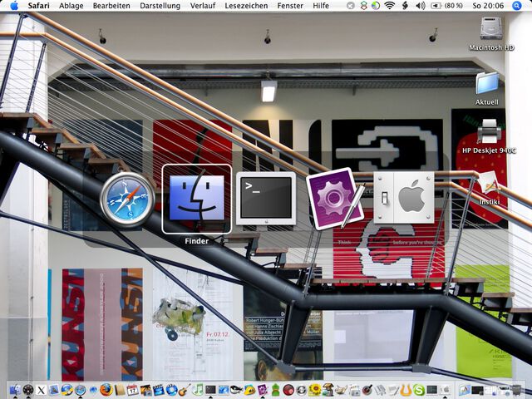Open the Skype icon in the Dock
Image resolution: width=532 pixels, height=399 pixels.
coord(419,390)
